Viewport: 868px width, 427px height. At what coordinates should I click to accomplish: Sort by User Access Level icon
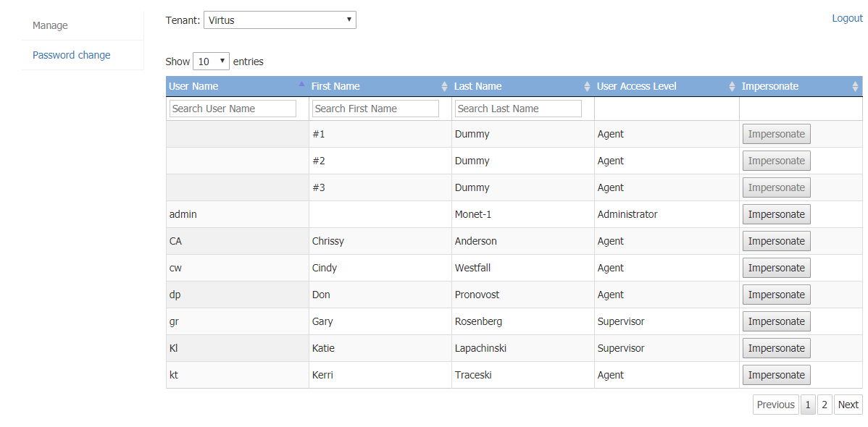click(x=732, y=86)
